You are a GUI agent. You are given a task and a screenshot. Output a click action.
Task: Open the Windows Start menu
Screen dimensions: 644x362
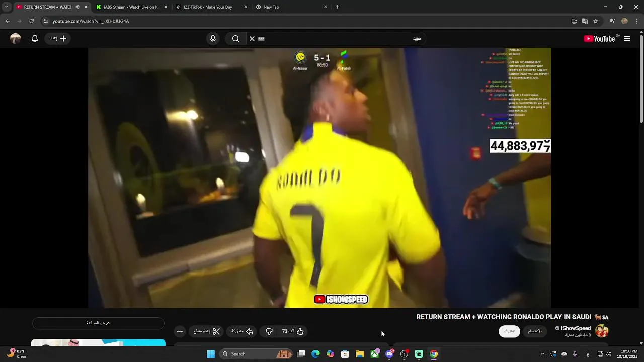pyautogui.click(x=211, y=354)
